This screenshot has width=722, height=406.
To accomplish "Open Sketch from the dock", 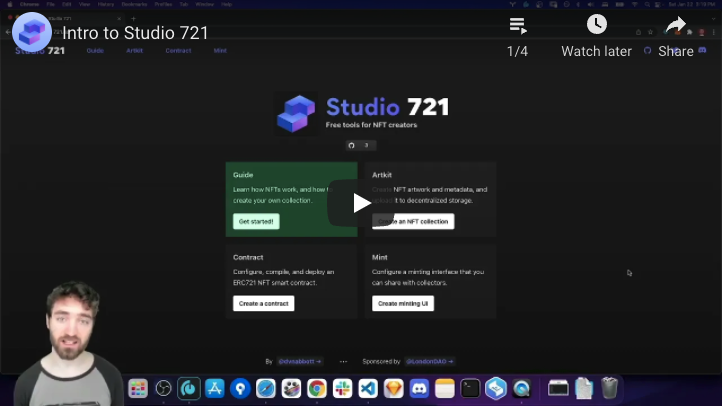I will (394, 389).
